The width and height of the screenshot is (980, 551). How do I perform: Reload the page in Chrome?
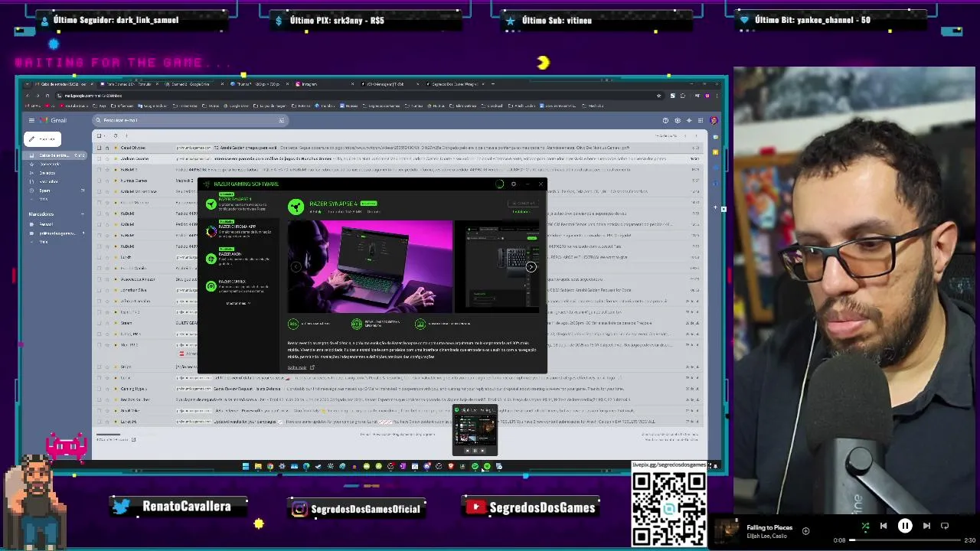tap(47, 96)
